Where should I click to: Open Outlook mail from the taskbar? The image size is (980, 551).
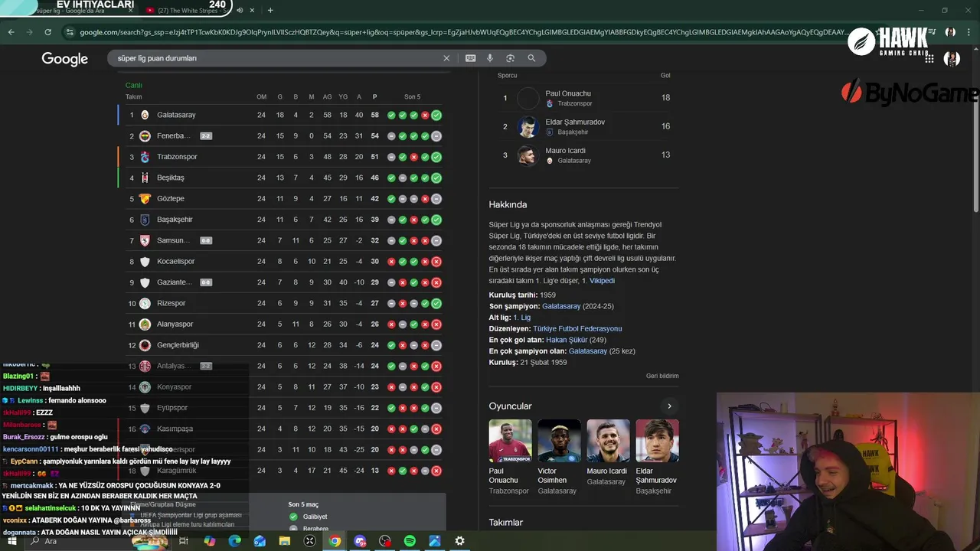coord(260,541)
